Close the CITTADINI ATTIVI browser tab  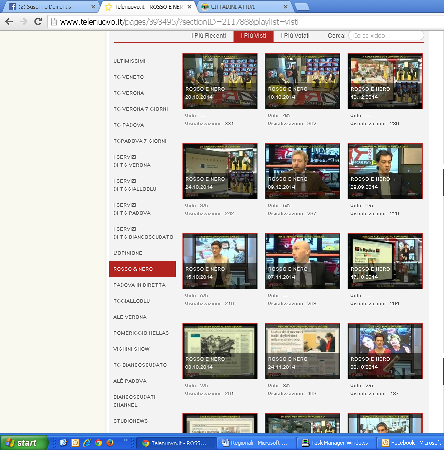pyautogui.click(x=286, y=7)
